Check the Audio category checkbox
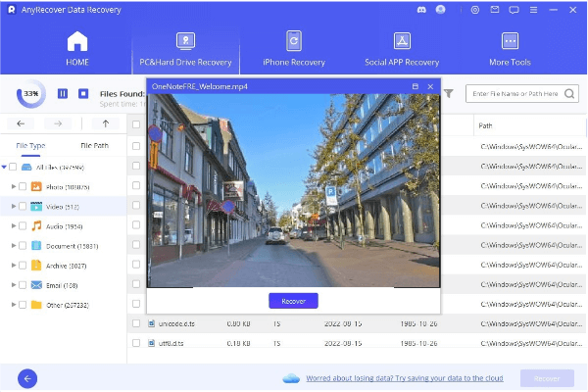 point(24,225)
